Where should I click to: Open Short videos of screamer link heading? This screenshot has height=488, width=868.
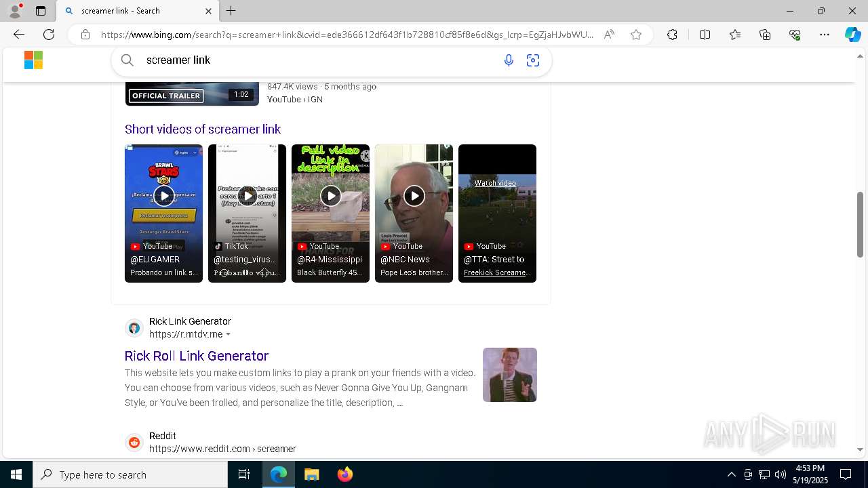coord(202,129)
